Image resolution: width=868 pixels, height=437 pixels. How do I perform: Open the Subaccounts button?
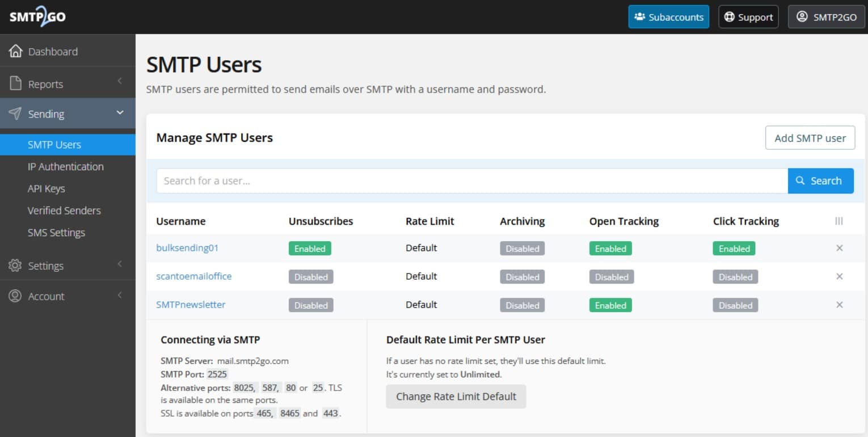[669, 17]
